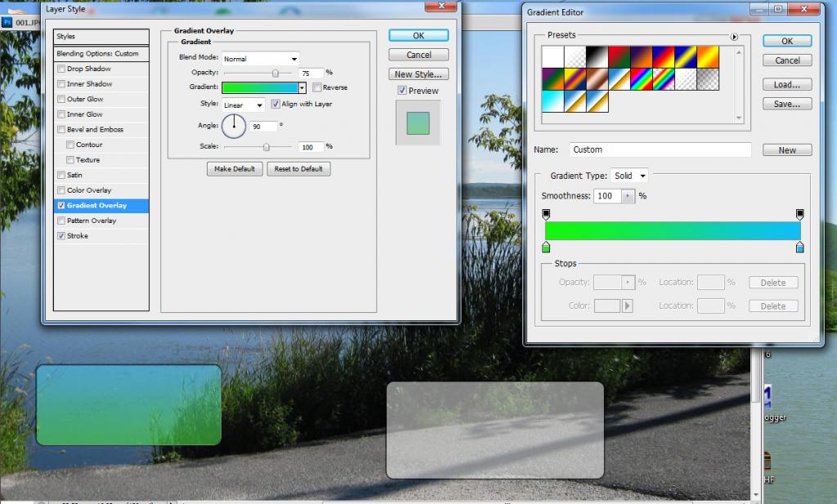Open the Color Overlay settings row
The width and height of the screenshot is (837, 504).
tap(101, 190)
